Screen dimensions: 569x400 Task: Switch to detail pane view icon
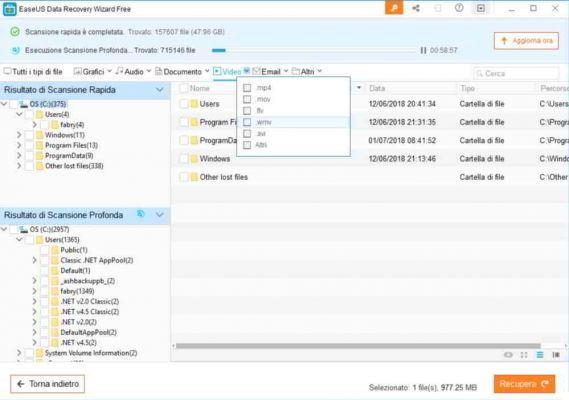pos(556,355)
